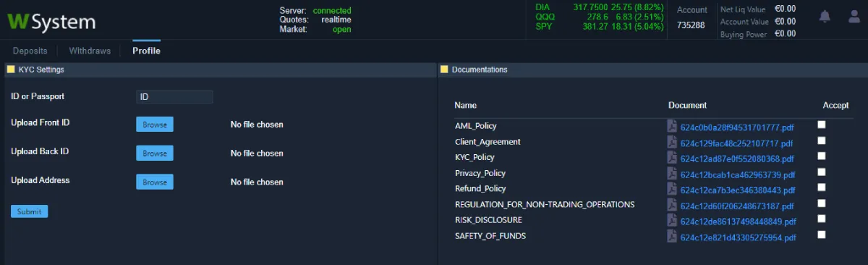Click the account number 735288
This screenshot has height=265, width=868.
click(691, 25)
